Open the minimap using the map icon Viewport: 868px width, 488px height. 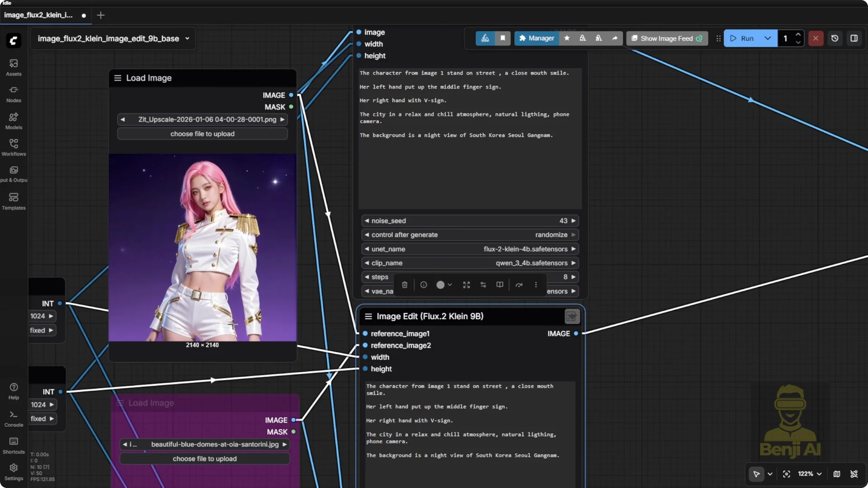(837, 474)
